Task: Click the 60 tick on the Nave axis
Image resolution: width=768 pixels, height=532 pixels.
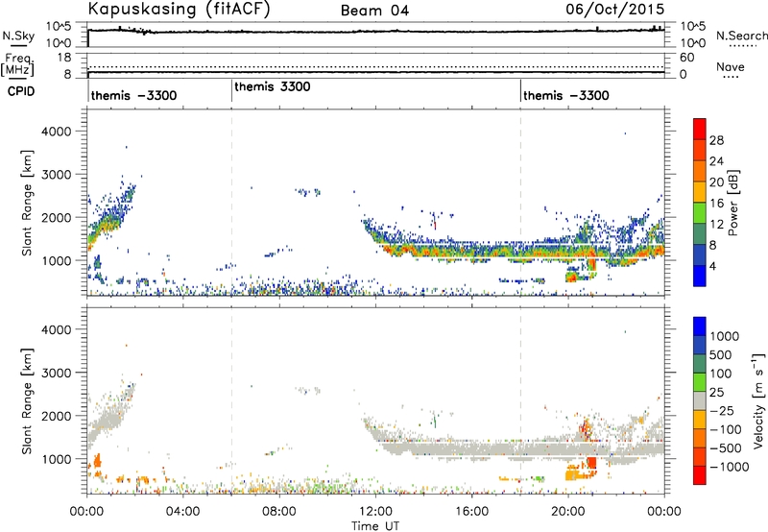Action: (687, 58)
